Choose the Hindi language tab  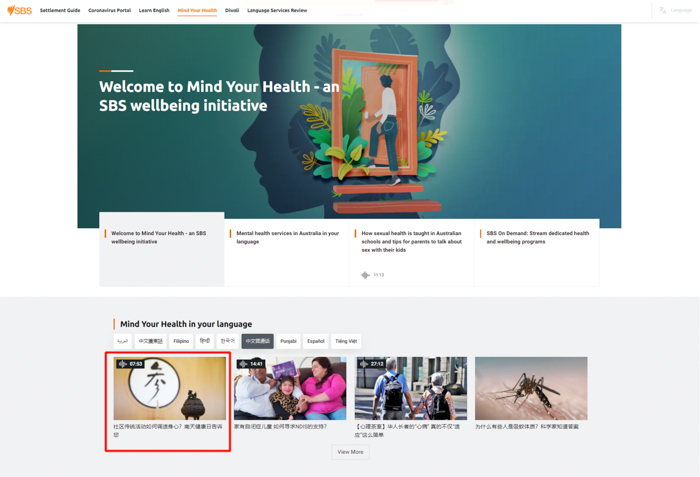coord(205,341)
